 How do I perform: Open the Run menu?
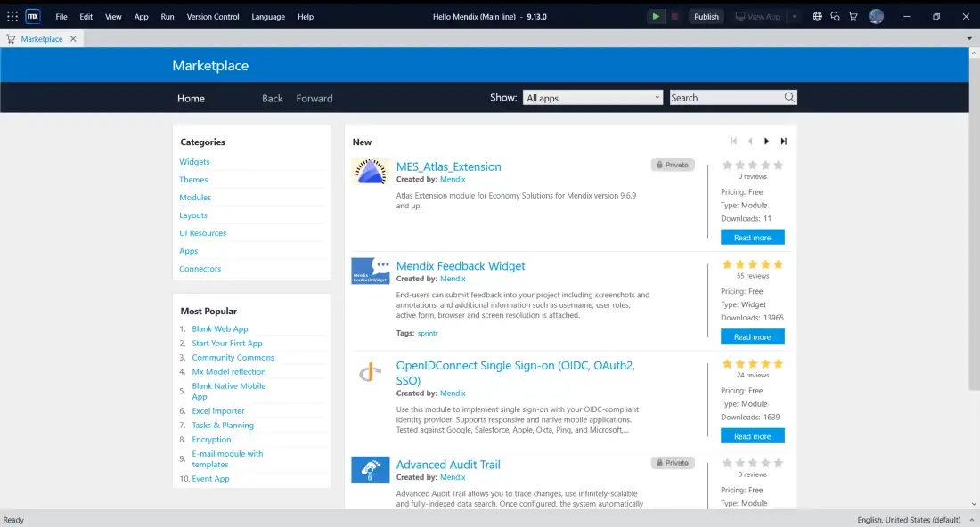click(x=167, y=17)
